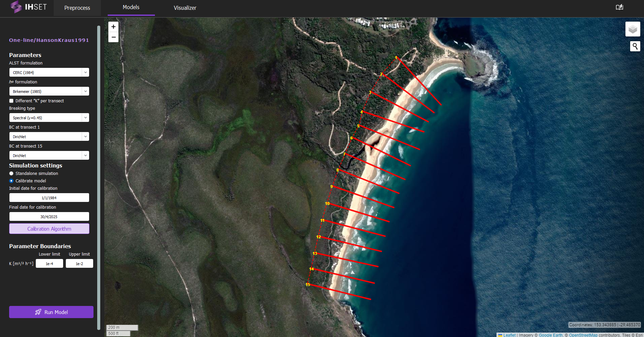Screen dimensions: 644x337
Task: Expand the ALST formulation dropdown
Action: (x=49, y=73)
